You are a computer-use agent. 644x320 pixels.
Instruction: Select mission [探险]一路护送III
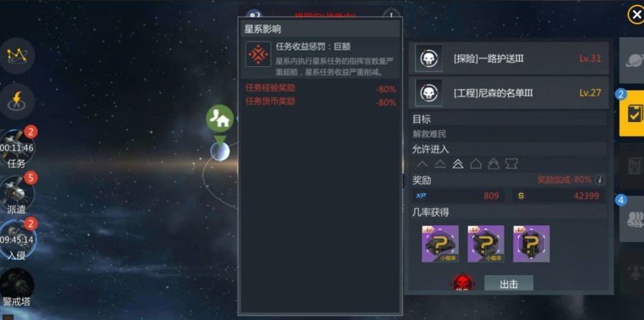coord(509,58)
